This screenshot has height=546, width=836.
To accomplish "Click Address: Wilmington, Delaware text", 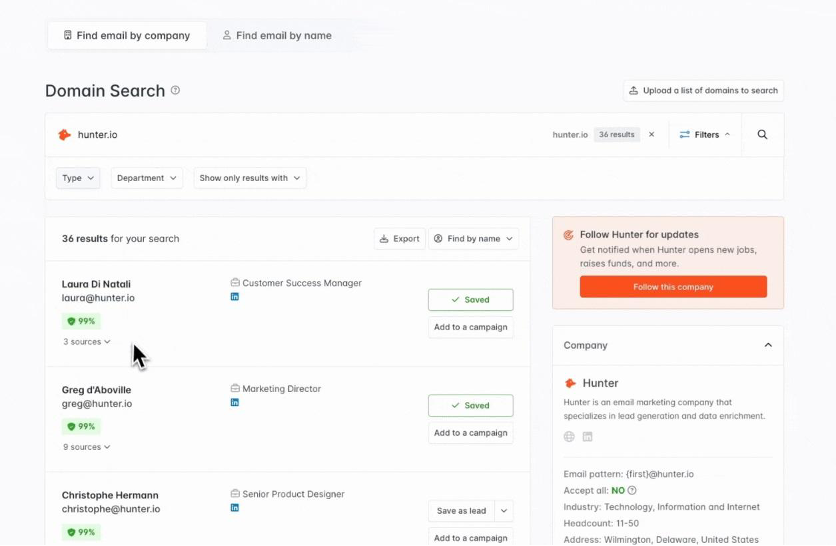I will point(661,540).
